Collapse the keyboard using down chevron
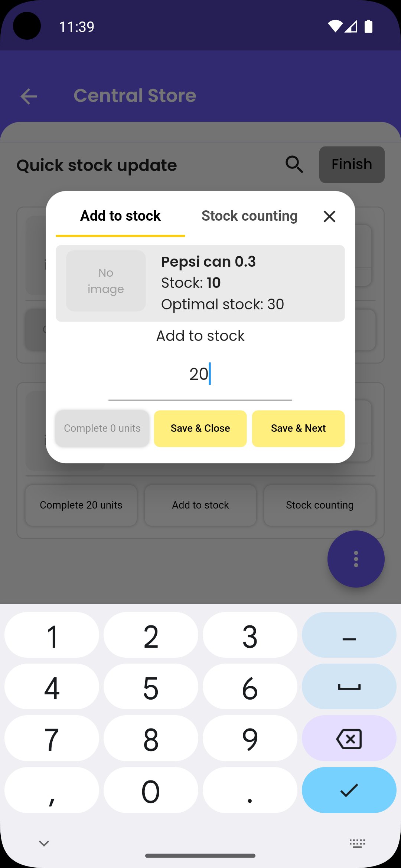401x868 pixels. point(44,843)
